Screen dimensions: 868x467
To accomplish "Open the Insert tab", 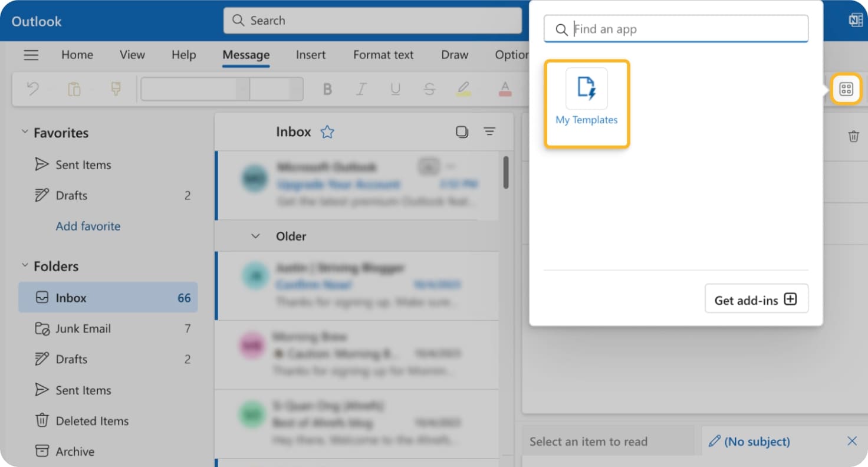I will point(311,55).
